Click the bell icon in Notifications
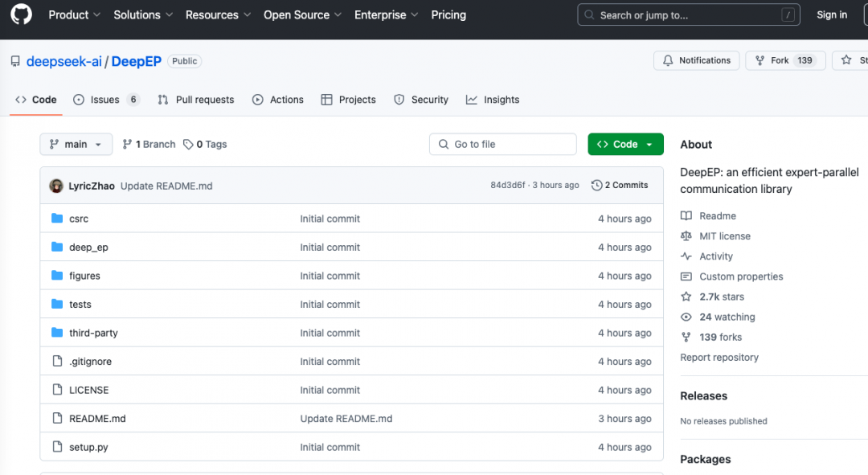The width and height of the screenshot is (868, 475). 668,60
